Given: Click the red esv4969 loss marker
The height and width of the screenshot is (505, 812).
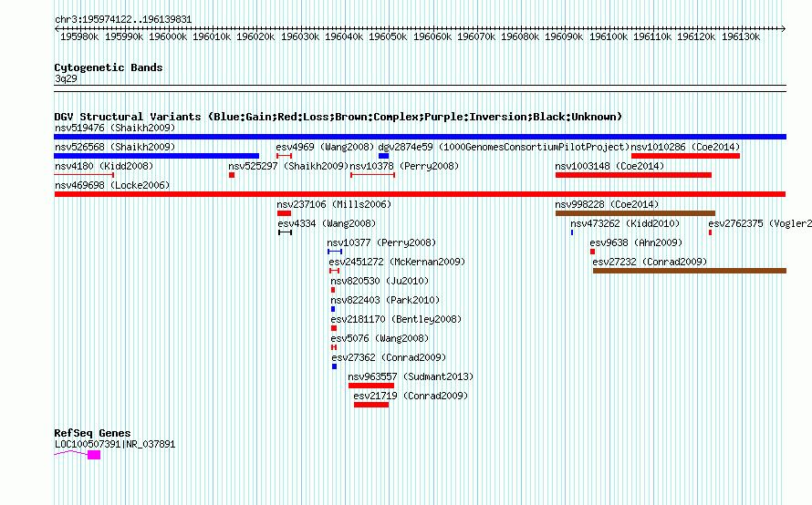Looking at the screenshot, I should [x=285, y=156].
